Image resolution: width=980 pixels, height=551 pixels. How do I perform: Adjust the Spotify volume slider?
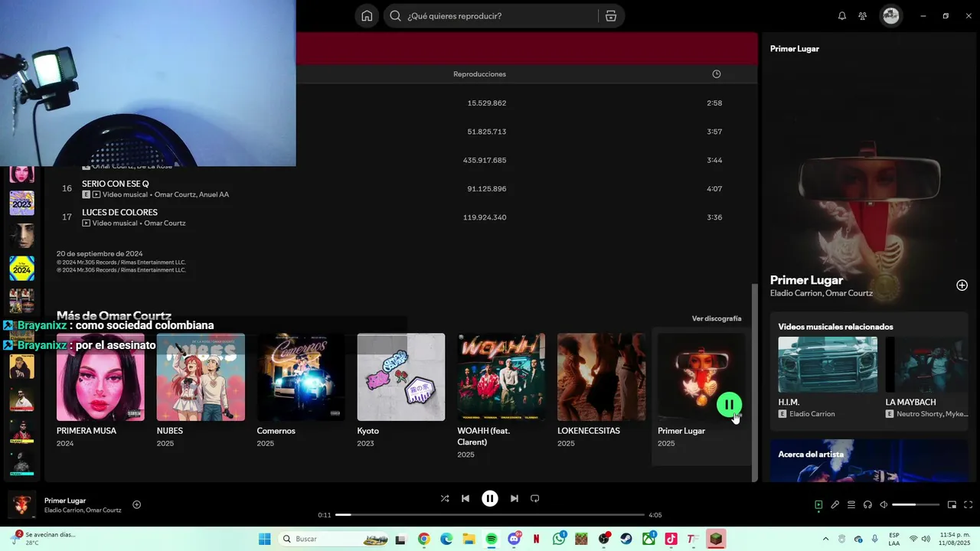click(916, 504)
